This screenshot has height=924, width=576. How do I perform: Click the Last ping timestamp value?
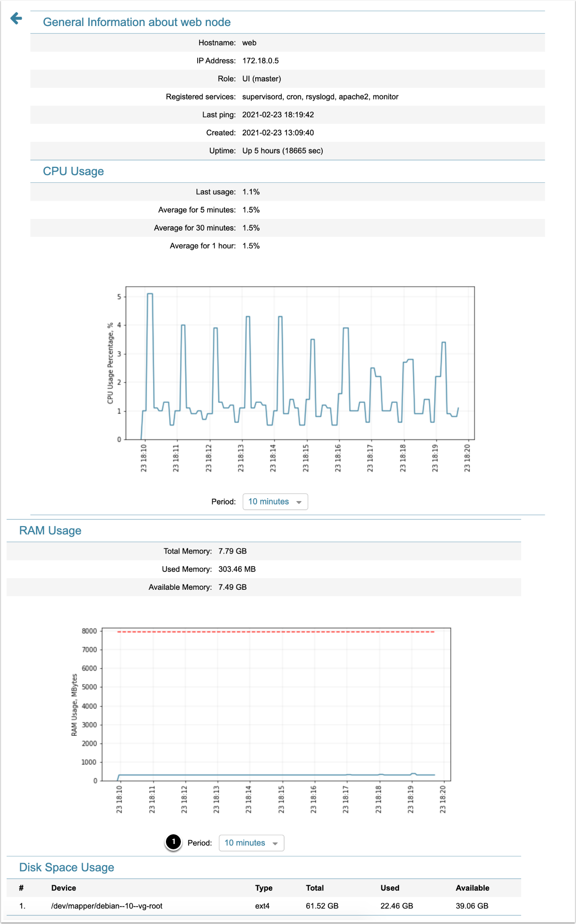click(278, 115)
